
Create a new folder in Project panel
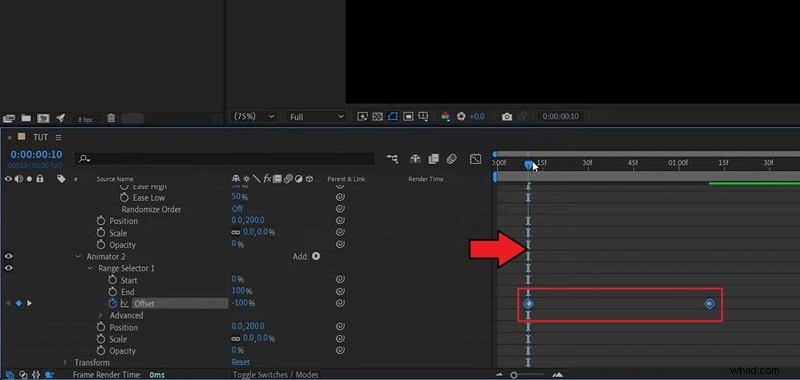pos(26,118)
